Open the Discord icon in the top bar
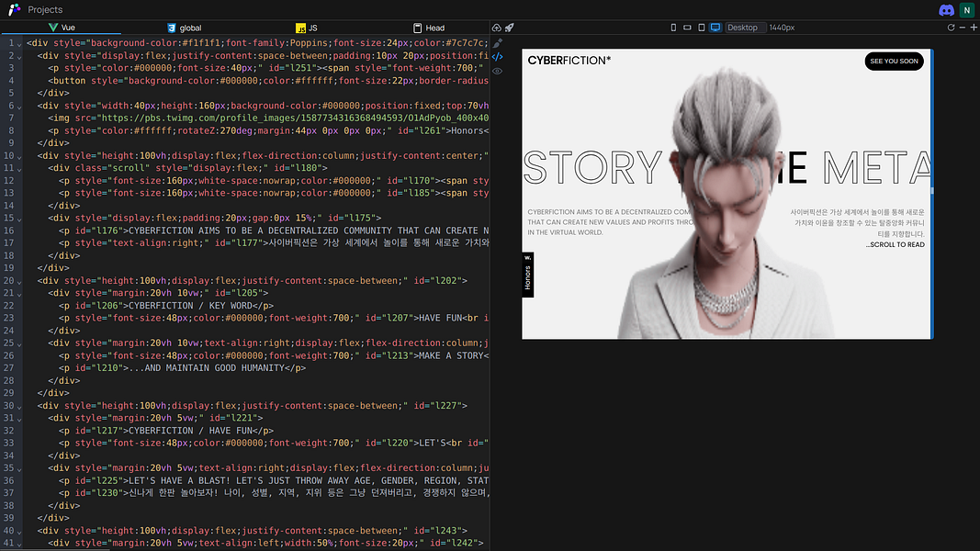980x551 pixels. (946, 10)
